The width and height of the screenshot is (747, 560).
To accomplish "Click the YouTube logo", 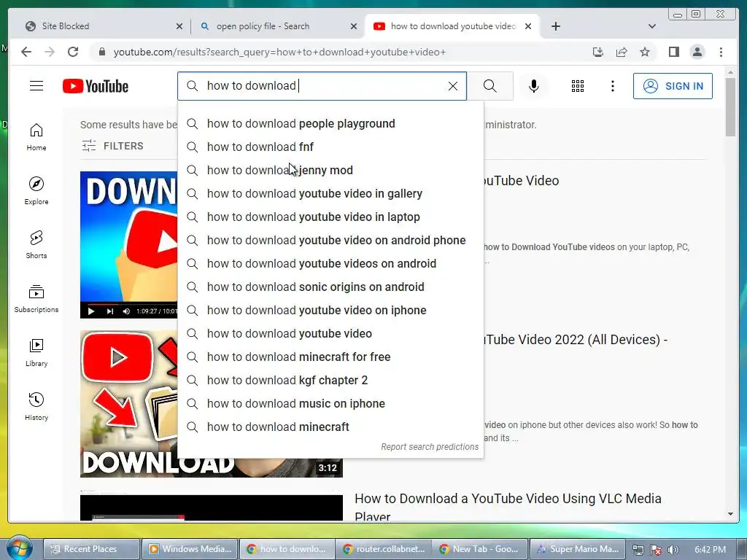I will [x=96, y=86].
